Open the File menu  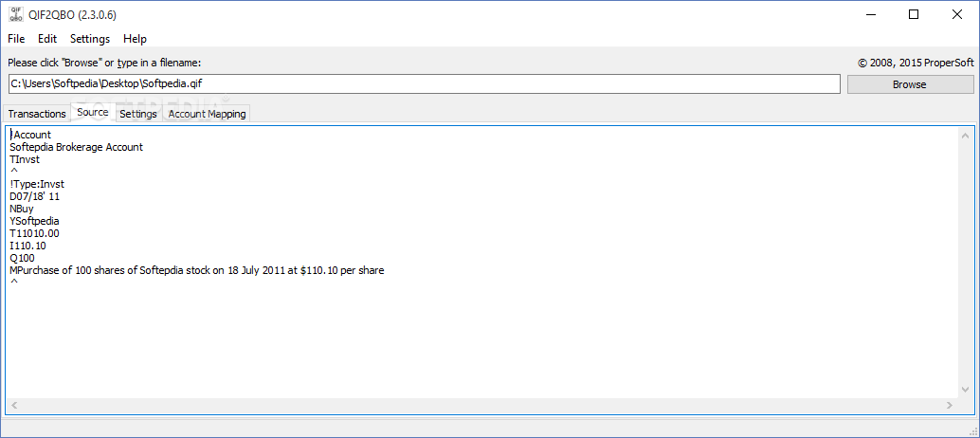(16, 39)
